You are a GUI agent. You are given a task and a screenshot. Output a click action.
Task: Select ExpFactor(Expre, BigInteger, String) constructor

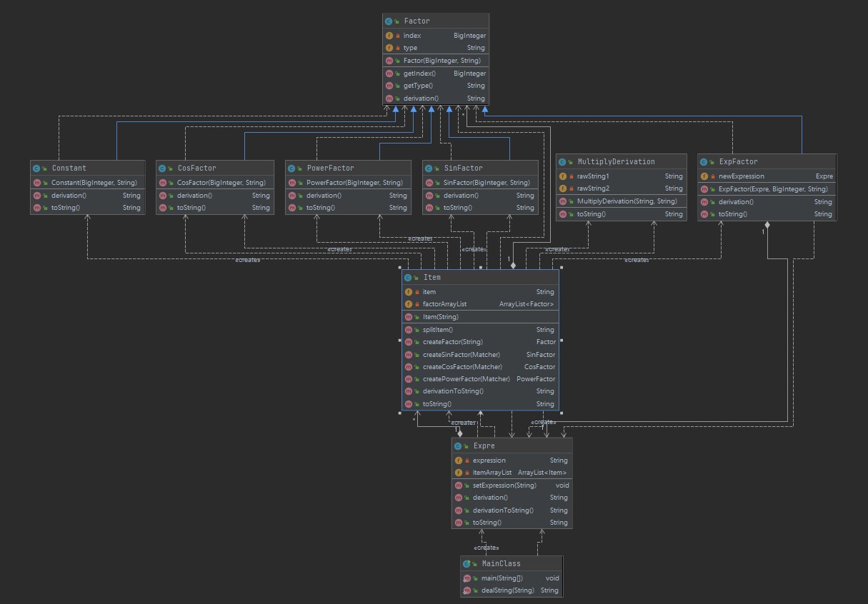[x=767, y=189]
